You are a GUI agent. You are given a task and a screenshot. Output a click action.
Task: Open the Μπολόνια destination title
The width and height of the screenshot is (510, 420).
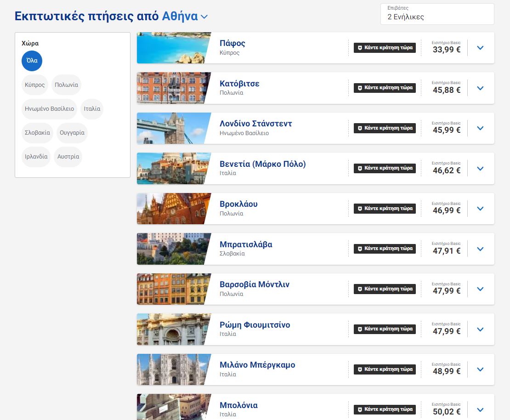[238, 405]
